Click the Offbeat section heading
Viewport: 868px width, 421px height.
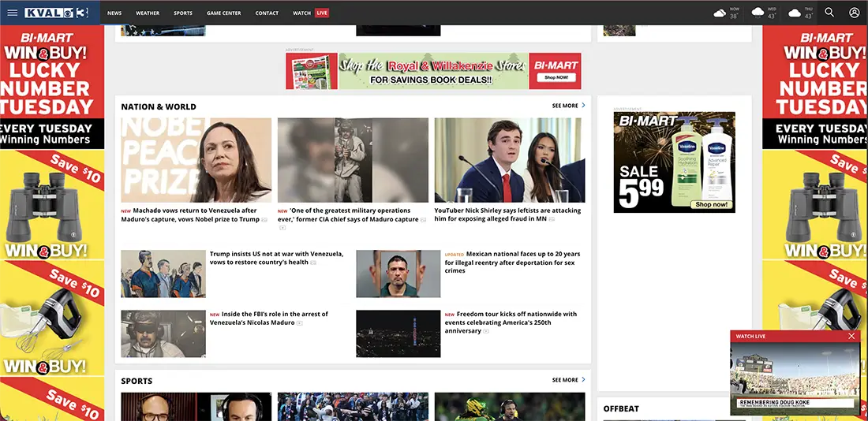point(621,409)
